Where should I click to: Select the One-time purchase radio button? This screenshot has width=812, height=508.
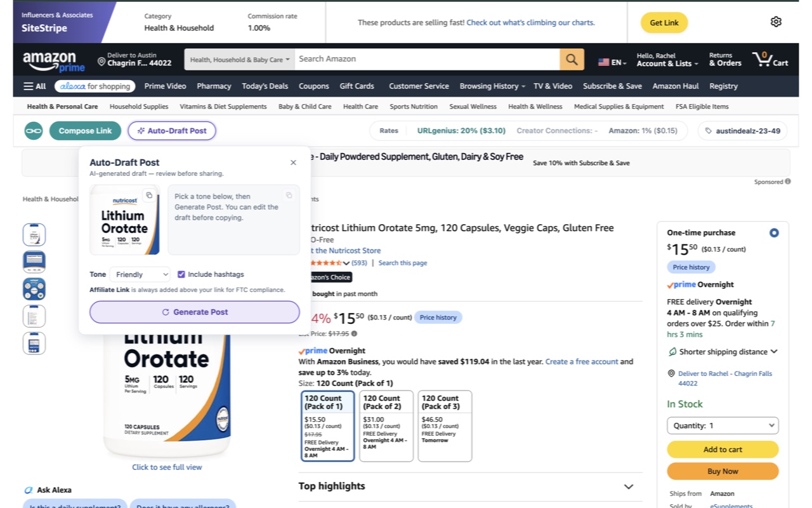(x=774, y=233)
